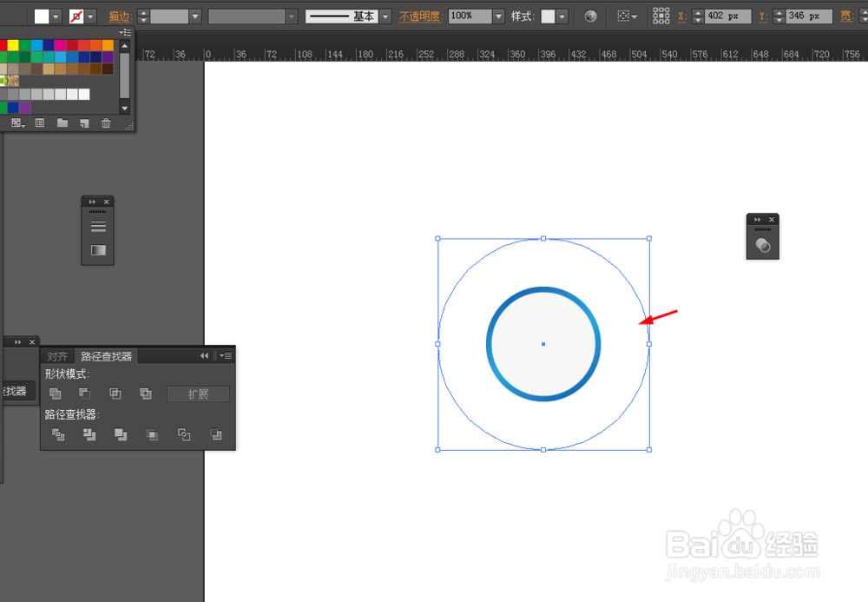
Task: Click the Minus Back pathfinder icon
Action: pos(216,434)
